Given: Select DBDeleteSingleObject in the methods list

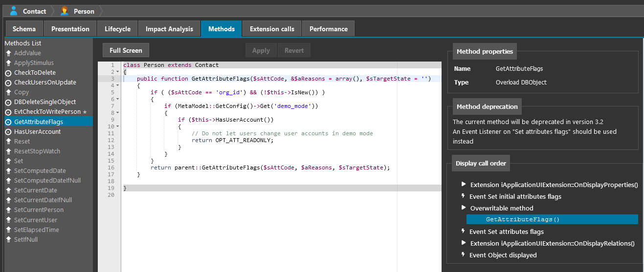Looking at the screenshot, I should point(45,102).
